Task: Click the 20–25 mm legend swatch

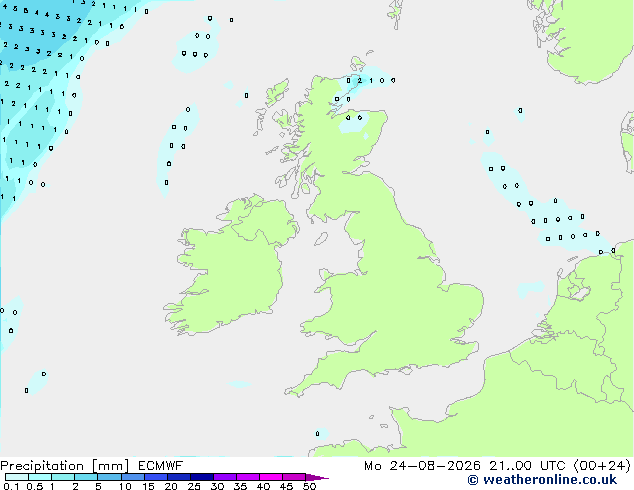Action: [179, 477]
